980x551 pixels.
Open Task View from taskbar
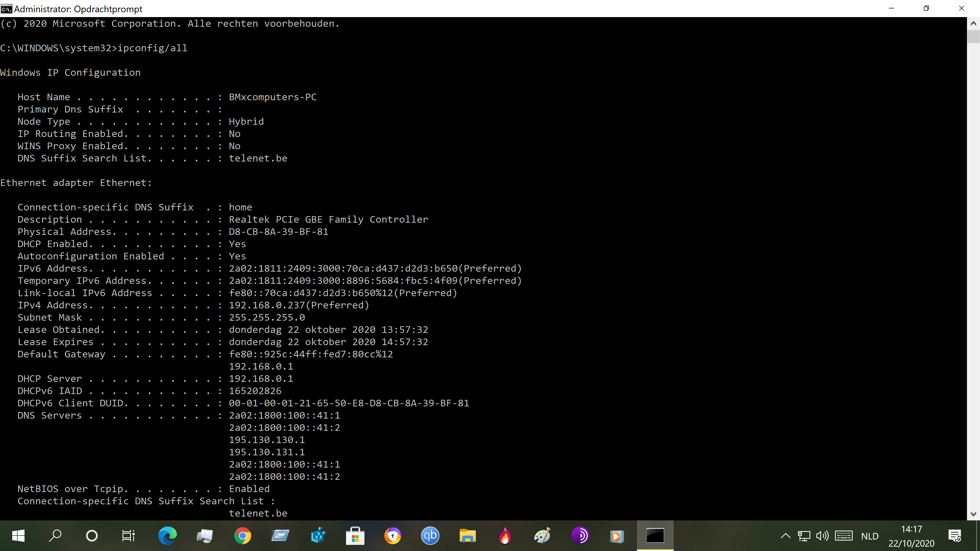(x=128, y=536)
